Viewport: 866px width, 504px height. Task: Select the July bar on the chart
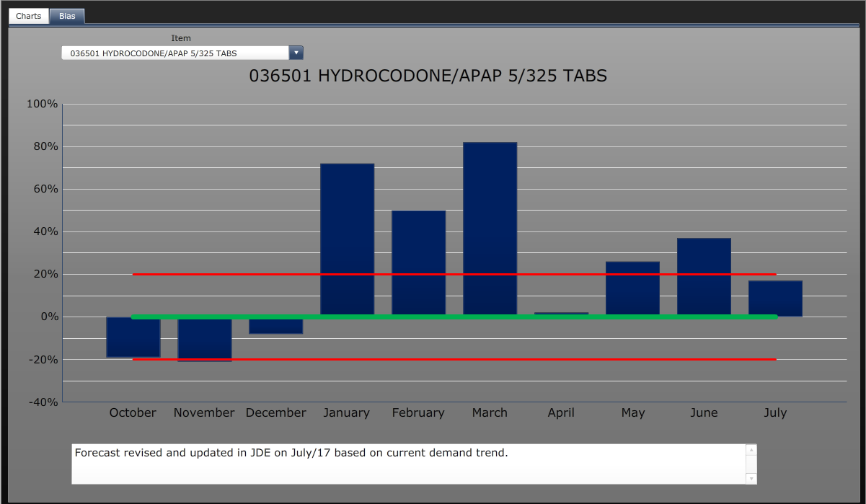tap(775, 296)
